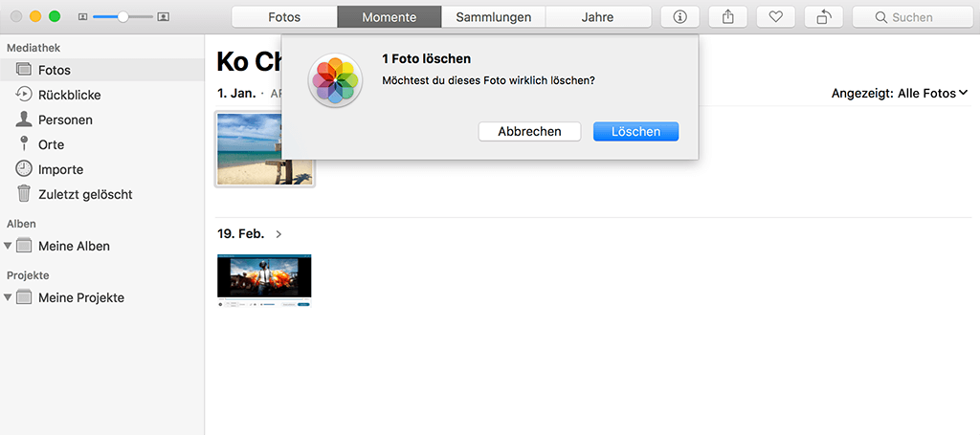The height and width of the screenshot is (435, 980).
Task: Adjust the thumbnail size slider
Action: tap(123, 17)
